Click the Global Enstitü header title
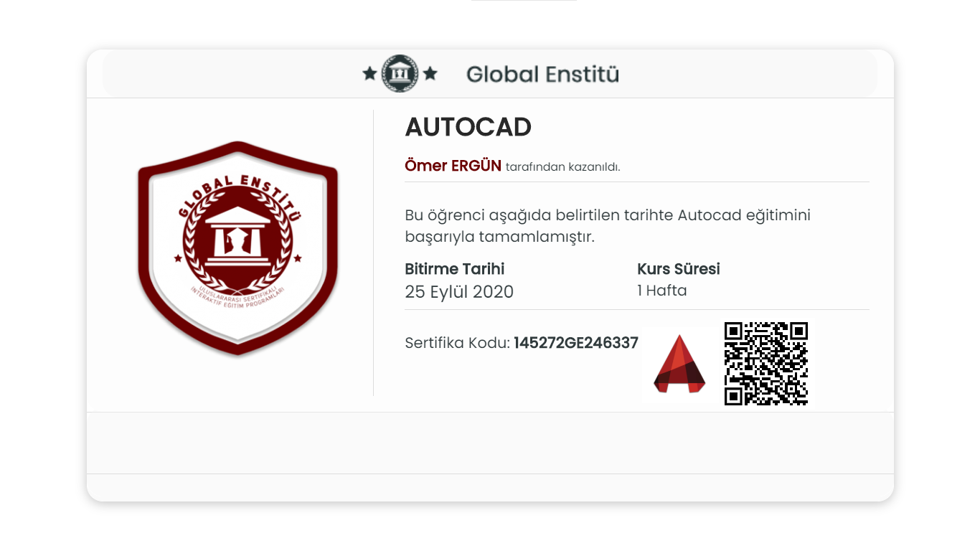This screenshot has height=551, width=980. (x=542, y=74)
